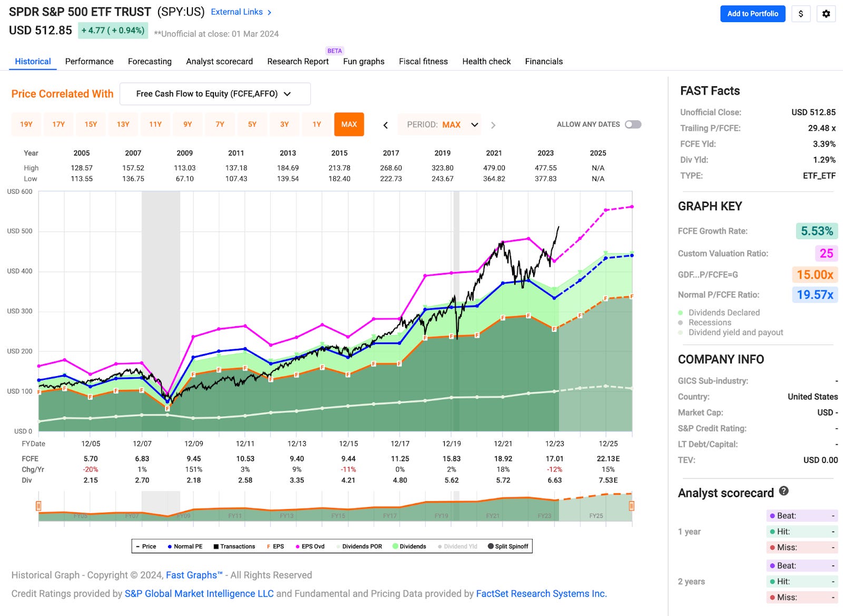The image size is (843, 616).
Task: Toggle Split Spinoff series in legend
Action: (x=508, y=546)
